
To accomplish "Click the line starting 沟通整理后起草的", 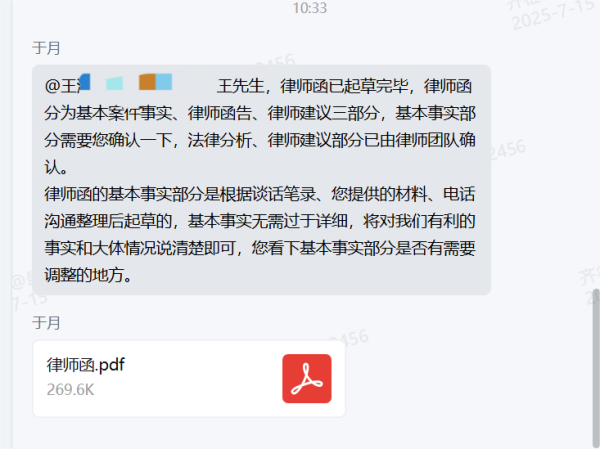I will coord(260,221).
